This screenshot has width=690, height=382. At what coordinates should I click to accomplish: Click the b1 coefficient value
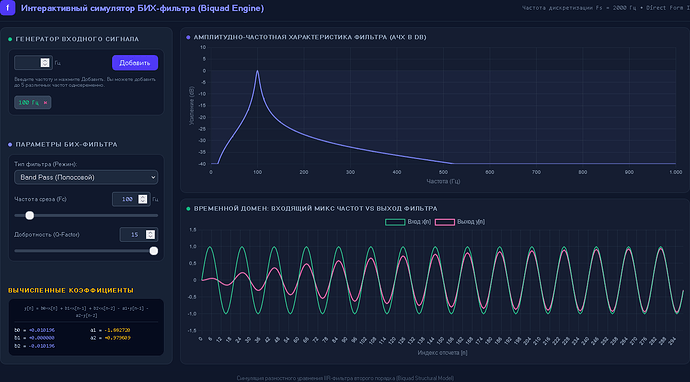pyautogui.click(x=42, y=338)
